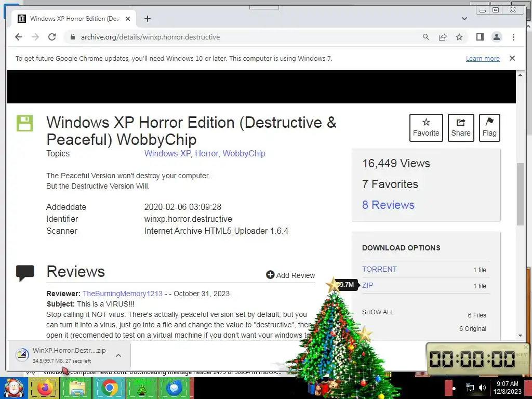This screenshot has width=532, height=399.
Task: Open a new tab
Action: tap(147, 19)
